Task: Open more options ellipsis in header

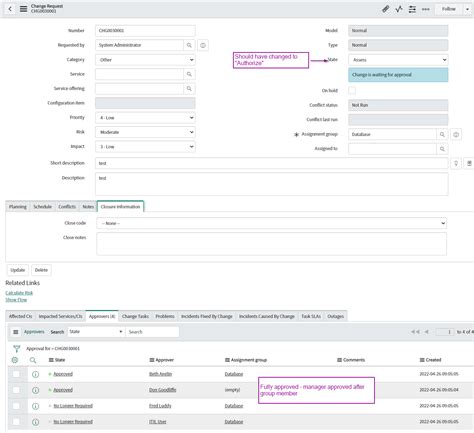Action: (x=426, y=9)
